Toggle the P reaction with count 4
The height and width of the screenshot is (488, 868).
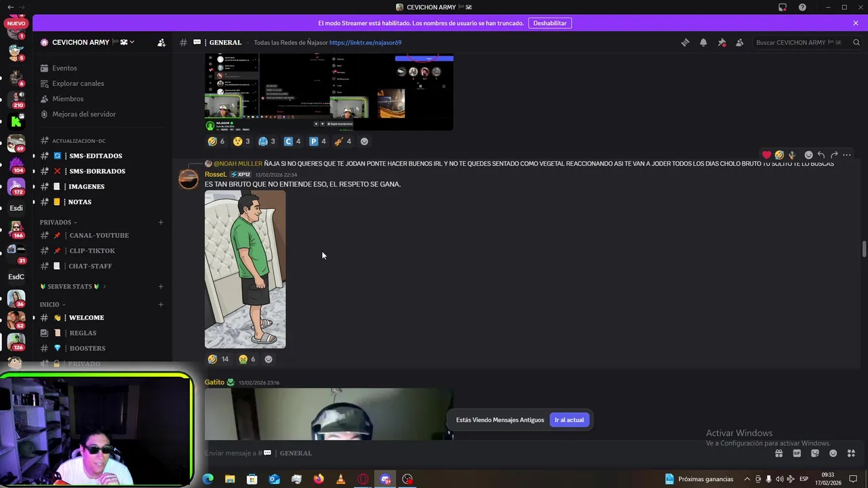(318, 142)
